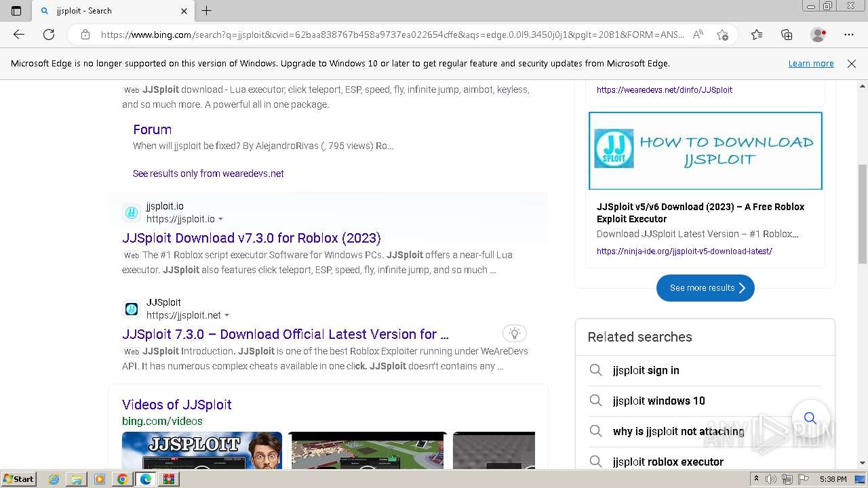
Task: Open the ninja-ide.org jjsploit link
Action: (684, 251)
